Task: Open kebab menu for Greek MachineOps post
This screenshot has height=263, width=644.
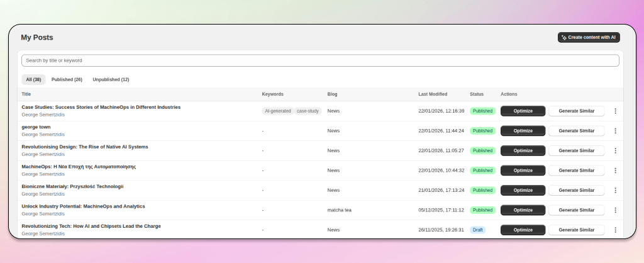Action: pos(615,171)
